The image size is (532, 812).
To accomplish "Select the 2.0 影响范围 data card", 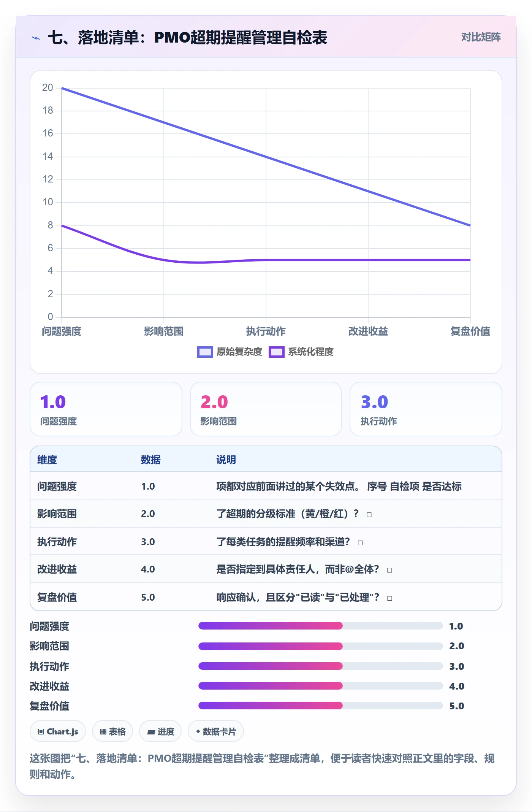I will click(266, 409).
